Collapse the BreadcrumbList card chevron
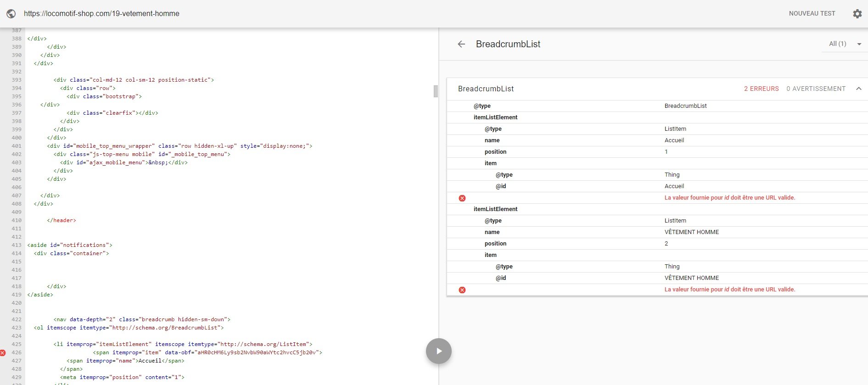Image resolution: width=868 pixels, height=385 pixels. (x=859, y=89)
